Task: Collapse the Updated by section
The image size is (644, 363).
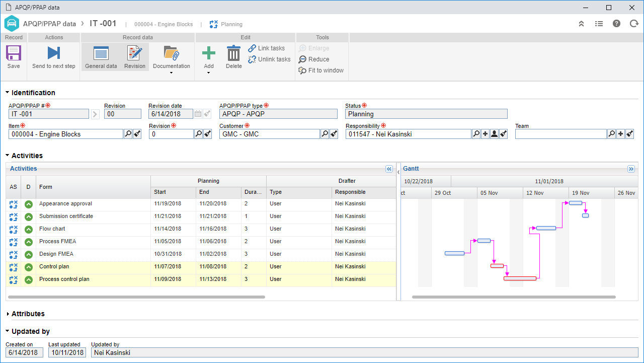Action: 8,331
